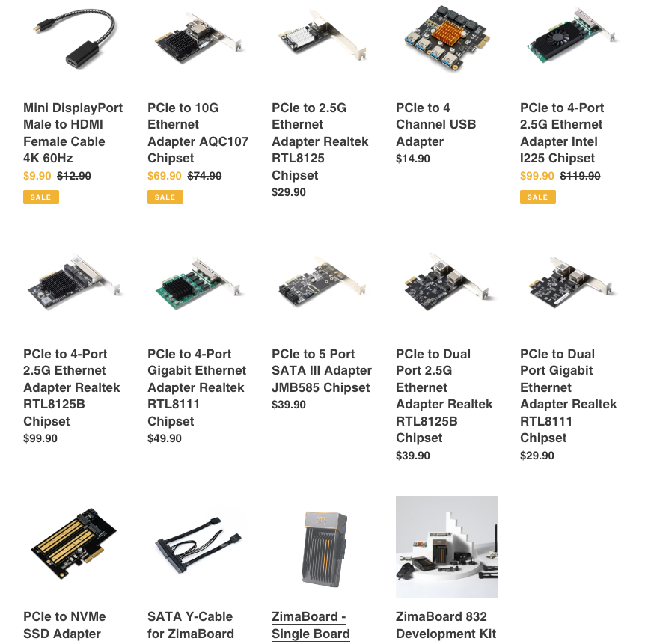Screen dimensions: 651x644
Task: Open the PCIe to 5 Port SATA III card image
Action: coord(323,281)
